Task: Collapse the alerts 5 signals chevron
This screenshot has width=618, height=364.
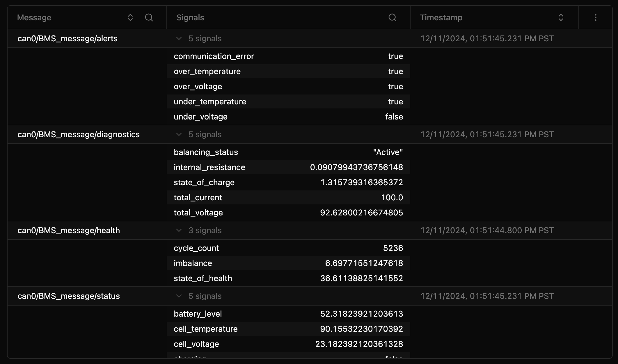Action: [179, 38]
